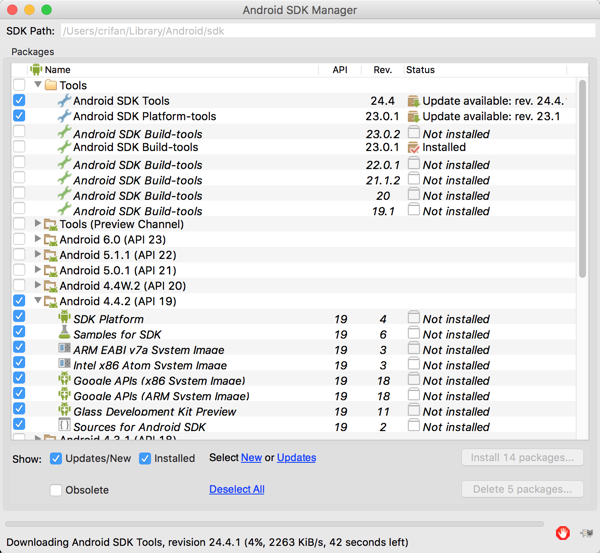600x553 pixels.
Task: Click the Sources for Android SDK icon
Action: (x=65, y=427)
